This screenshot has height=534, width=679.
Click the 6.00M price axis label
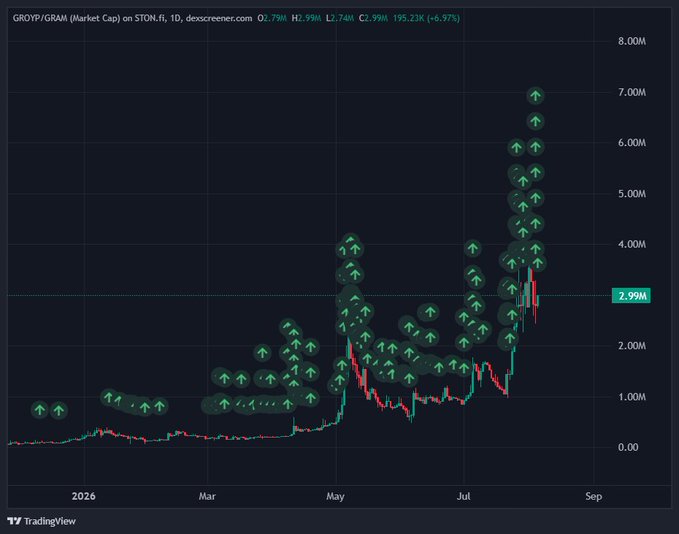pyautogui.click(x=632, y=143)
